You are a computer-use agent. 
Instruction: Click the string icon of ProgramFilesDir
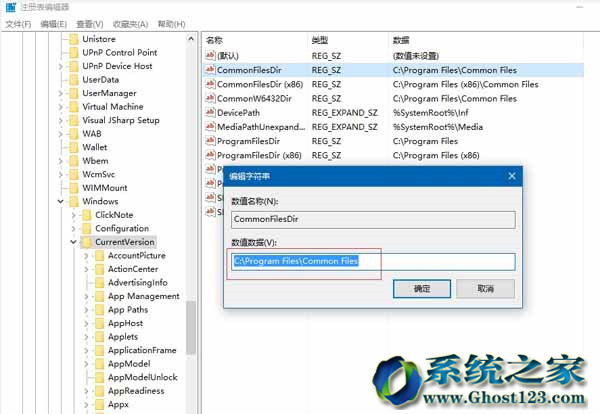210,141
